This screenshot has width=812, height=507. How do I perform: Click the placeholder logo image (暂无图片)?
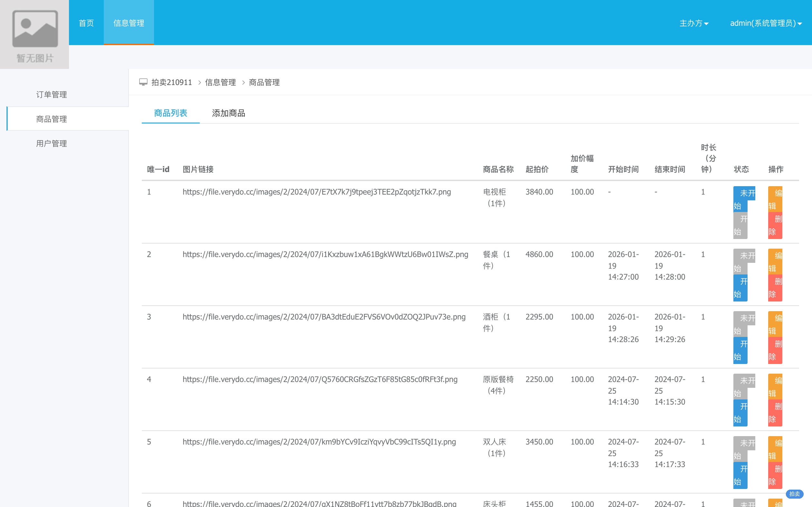(x=34, y=34)
